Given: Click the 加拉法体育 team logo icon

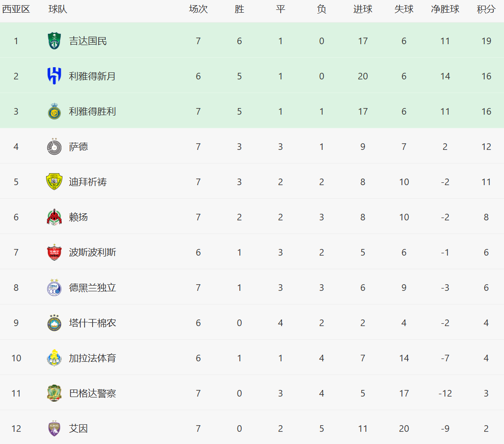Looking at the screenshot, I should pyautogui.click(x=55, y=358).
